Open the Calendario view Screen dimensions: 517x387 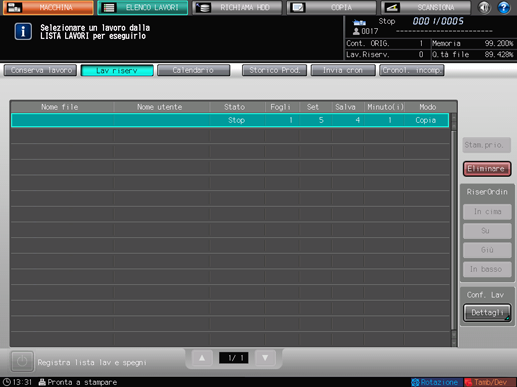coord(194,70)
